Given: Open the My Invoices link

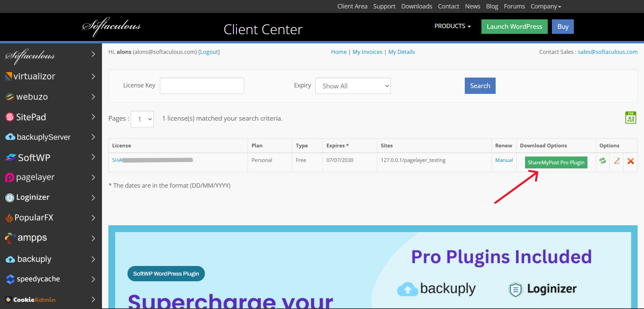Looking at the screenshot, I should pos(367,52).
